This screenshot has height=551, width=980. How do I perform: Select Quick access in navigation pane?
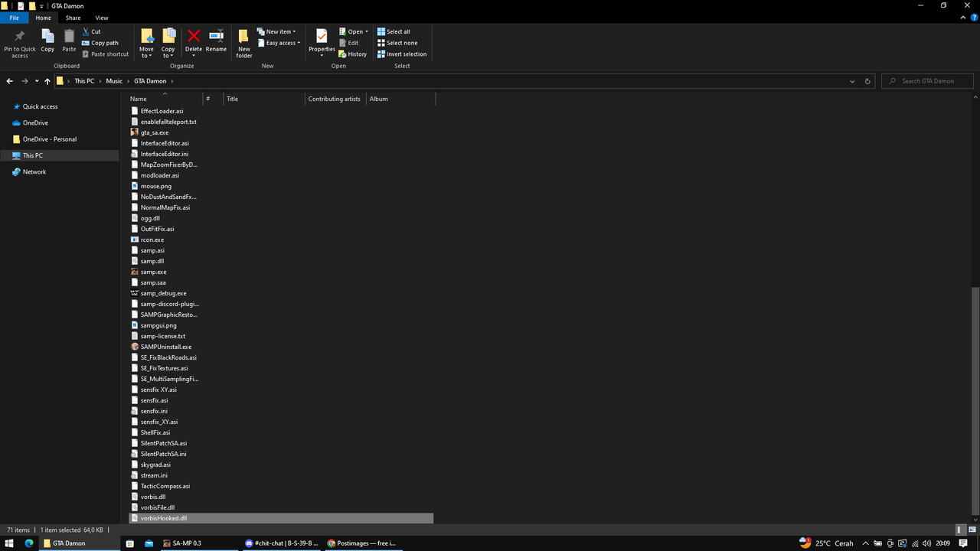pyautogui.click(x=40, y=107)
